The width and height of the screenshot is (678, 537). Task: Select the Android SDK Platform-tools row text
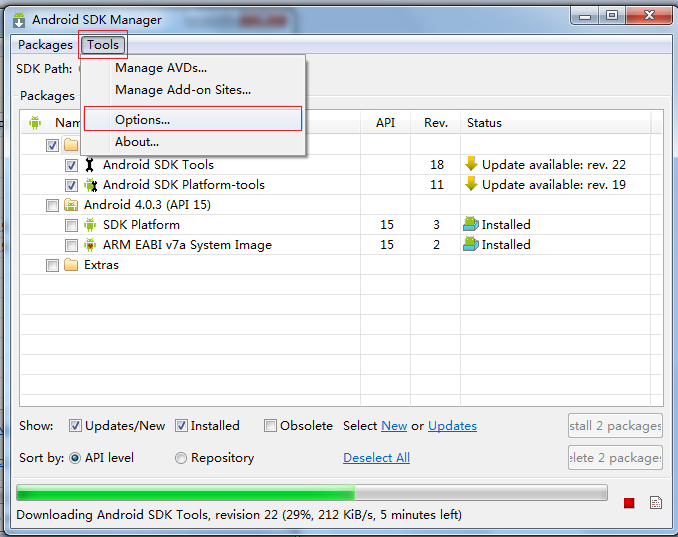(x=184, y=185)
